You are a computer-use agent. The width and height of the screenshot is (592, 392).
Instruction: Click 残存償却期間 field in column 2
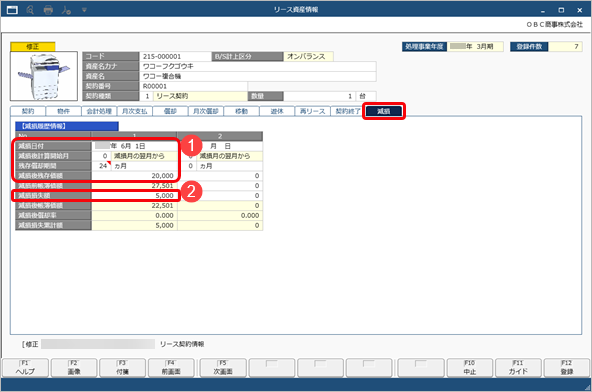(x=220, y=166)
